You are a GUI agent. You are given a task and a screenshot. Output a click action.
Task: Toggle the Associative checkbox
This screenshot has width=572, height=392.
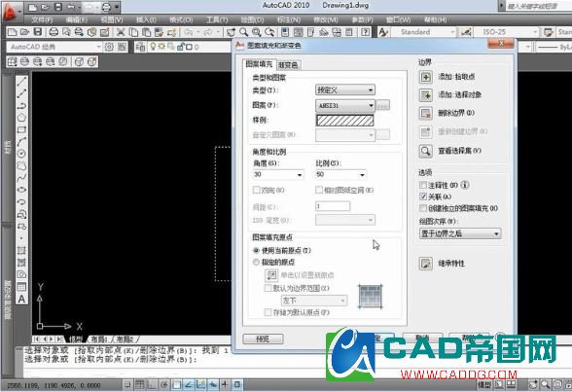pyautogui.click(x=423, y=196)
